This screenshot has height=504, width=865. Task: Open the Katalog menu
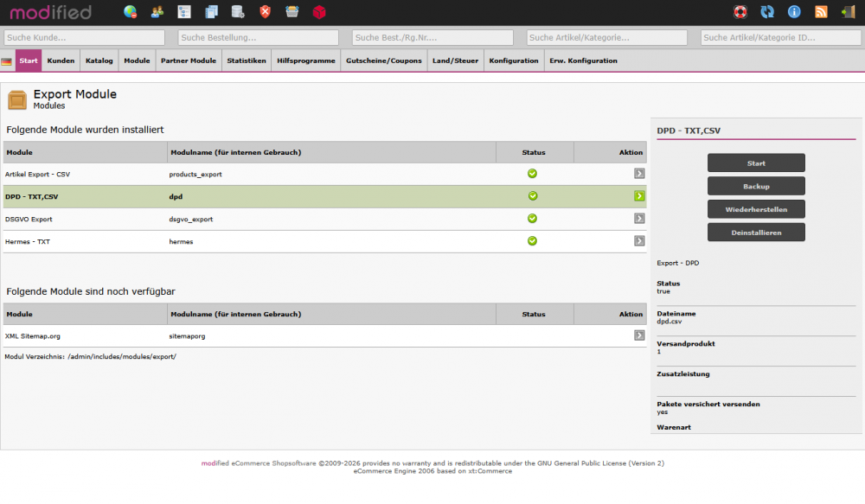pyautogui.click(x=99, y=61)
